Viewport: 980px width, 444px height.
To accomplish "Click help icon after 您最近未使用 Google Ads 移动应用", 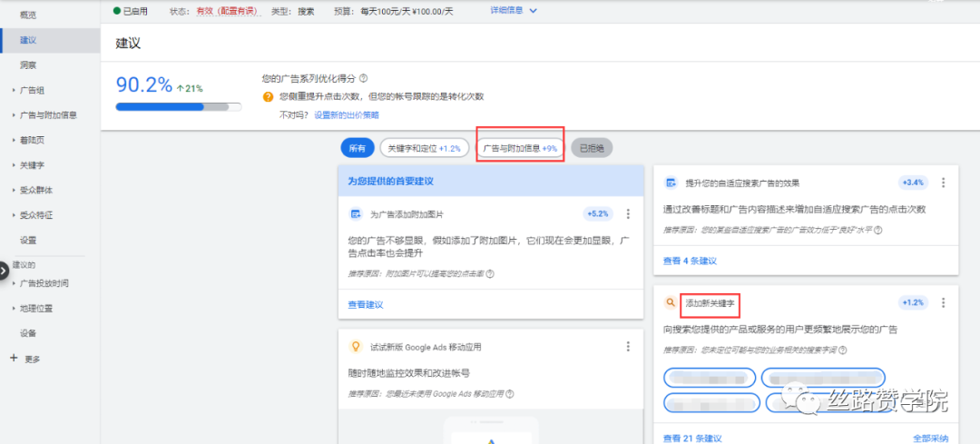I will point(510,394).
